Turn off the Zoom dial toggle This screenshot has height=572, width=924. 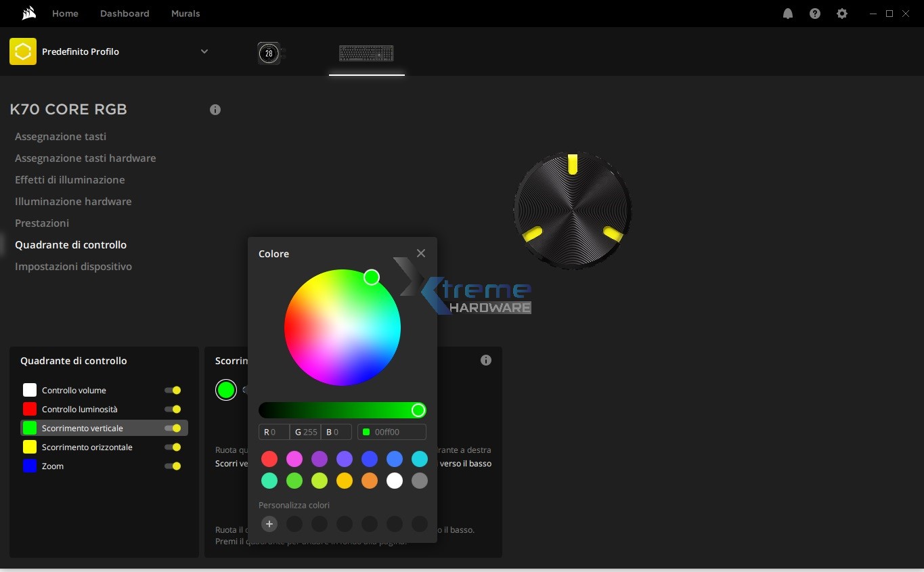tap(173, 466)
